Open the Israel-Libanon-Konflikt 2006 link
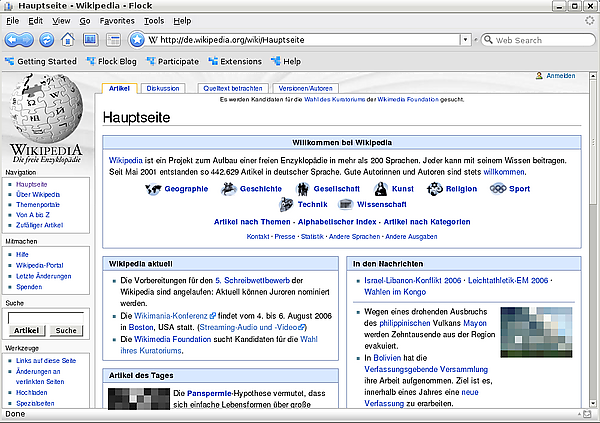The width and height of the screenshot is (600, 423). (x=412, y=281)
